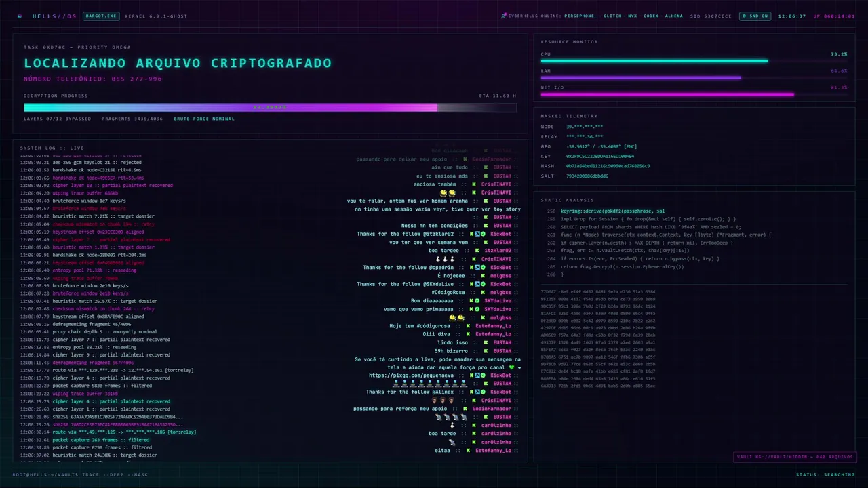The height and width of the screenshot is (488, 868).
Task: Click the RAM usage bar
Action: (694, 77)
